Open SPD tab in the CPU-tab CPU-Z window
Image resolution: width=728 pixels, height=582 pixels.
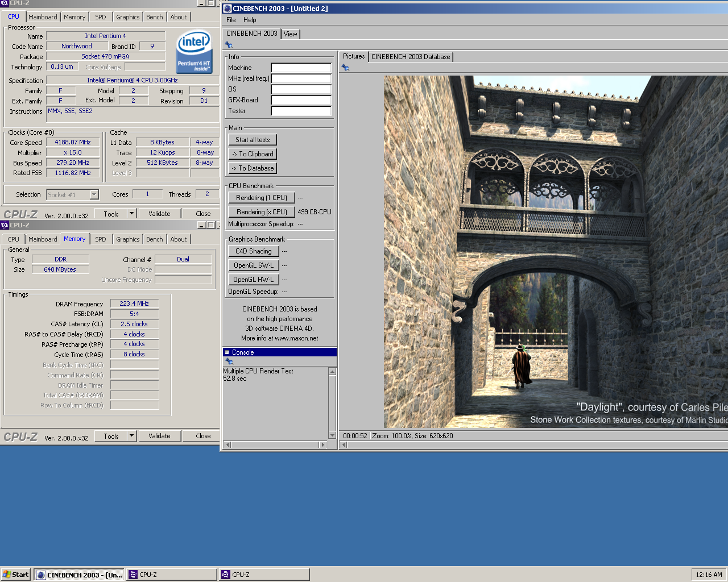(101, 17)
